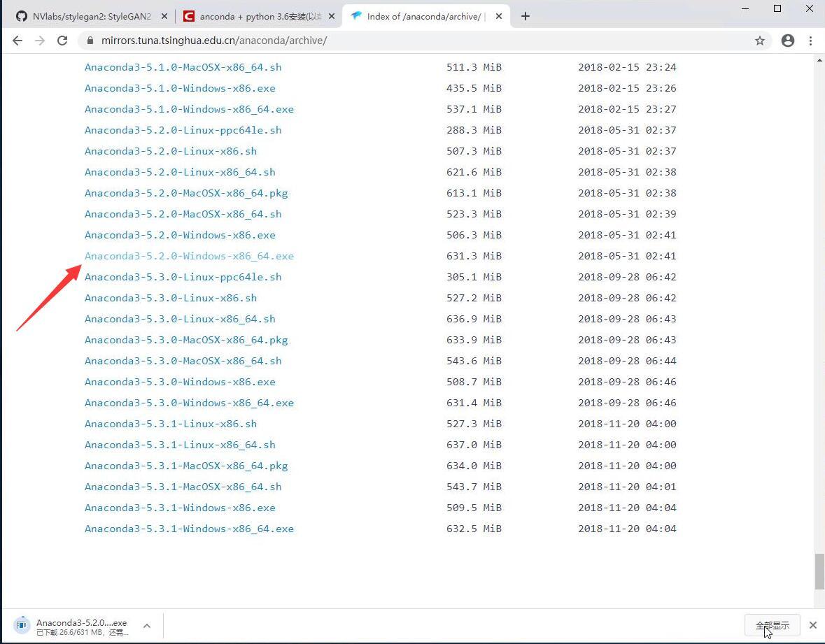The height and width of the screenshot is (644, 825).
Task: Download Anaconda3-5.2.0-MacOSX-x86_64.sh
Action: (x=183, y=215)
